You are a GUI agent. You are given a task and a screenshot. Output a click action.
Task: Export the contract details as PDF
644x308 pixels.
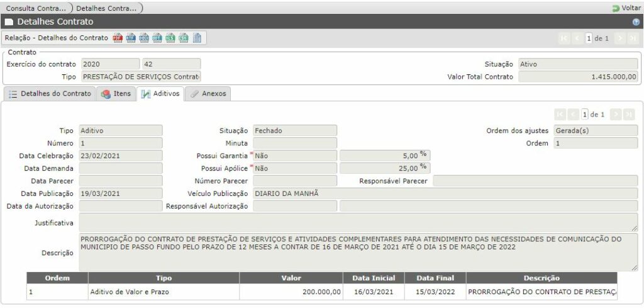[x=118, y=38]
